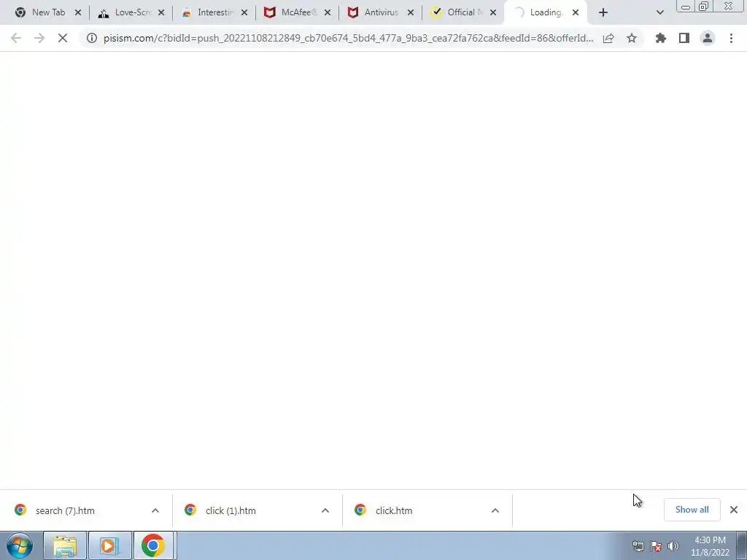Open downloaded click.htm file
The height and width of the screenshot is (560, 747).
click(x=393, y=510)
